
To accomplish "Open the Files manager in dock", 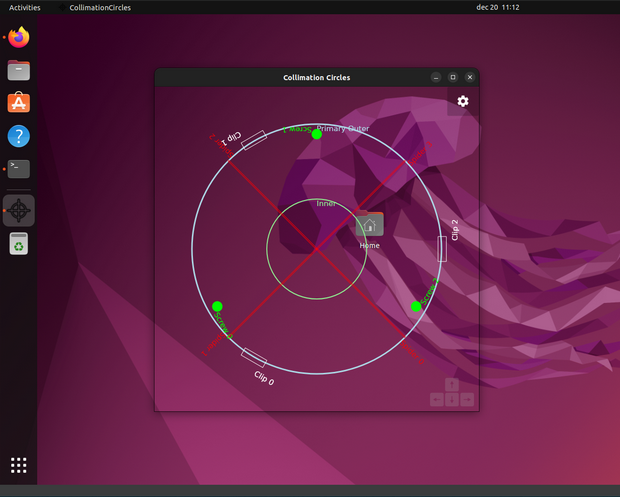I will tap(19, 70).
